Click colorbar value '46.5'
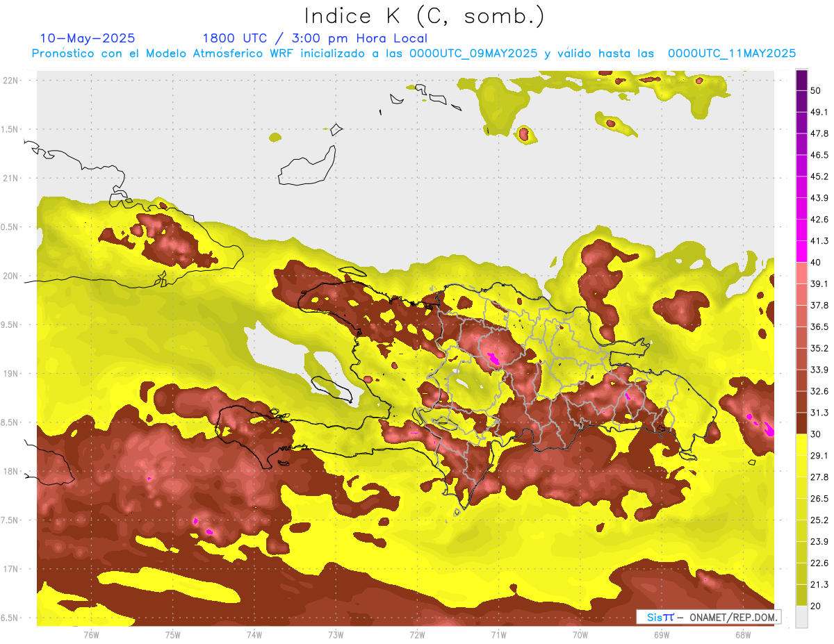This screenshot has width=834, height=644. 819,155
